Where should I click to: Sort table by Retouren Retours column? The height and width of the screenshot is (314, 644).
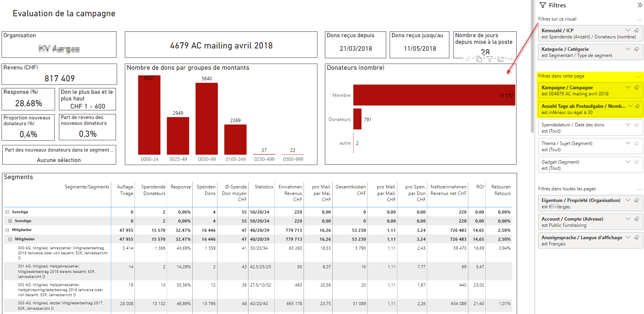pyautogui.click(x=501, y=190)
